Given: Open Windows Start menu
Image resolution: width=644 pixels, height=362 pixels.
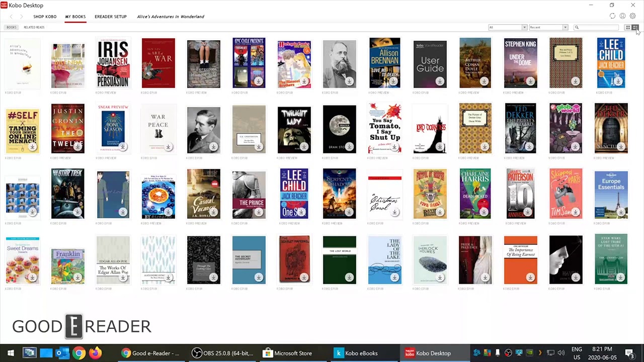Looking at the screenshot, I should coord(10,353).
